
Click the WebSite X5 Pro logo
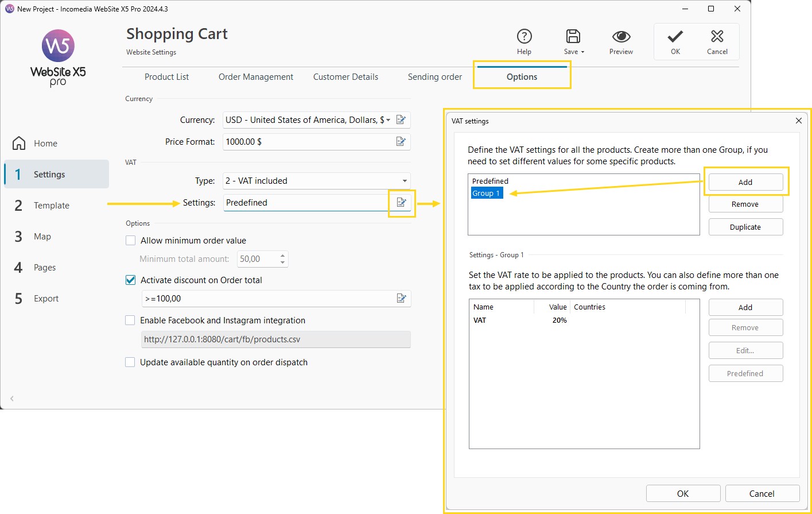[x=58, y=57]
